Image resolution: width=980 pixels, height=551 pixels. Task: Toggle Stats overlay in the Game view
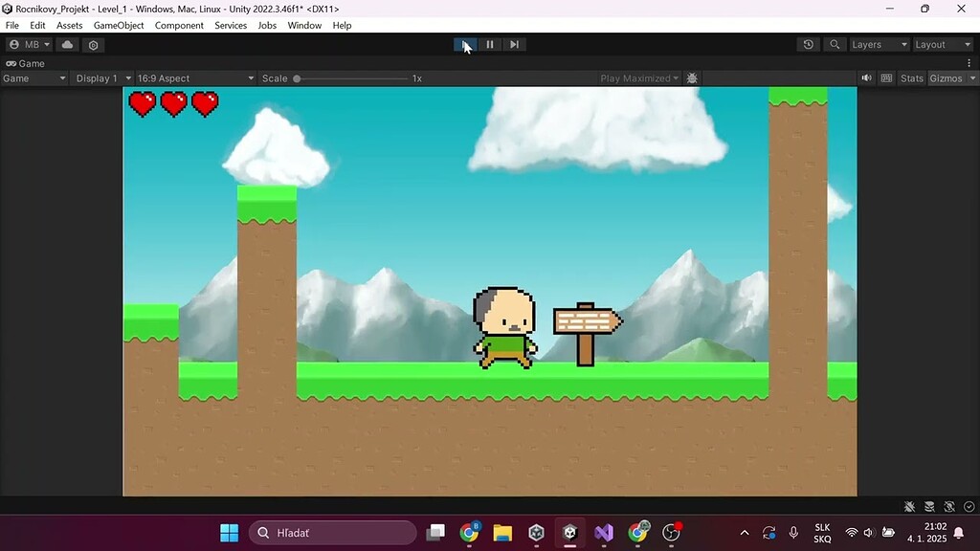[x=911, y=77]
